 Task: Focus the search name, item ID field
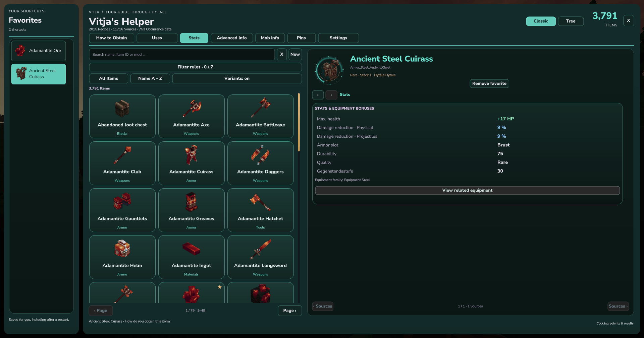coord(182,54)
